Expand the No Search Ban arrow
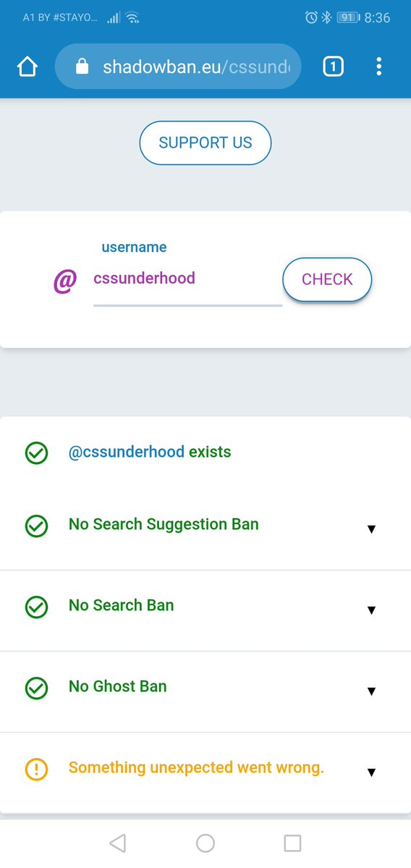Viewport: 411px width, 868px height. (372, 610)
